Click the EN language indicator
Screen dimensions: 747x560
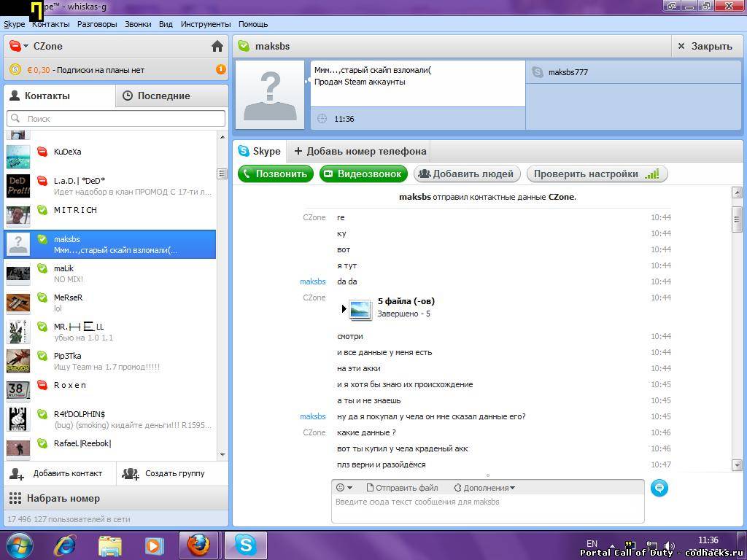click(x=592, y=543)
